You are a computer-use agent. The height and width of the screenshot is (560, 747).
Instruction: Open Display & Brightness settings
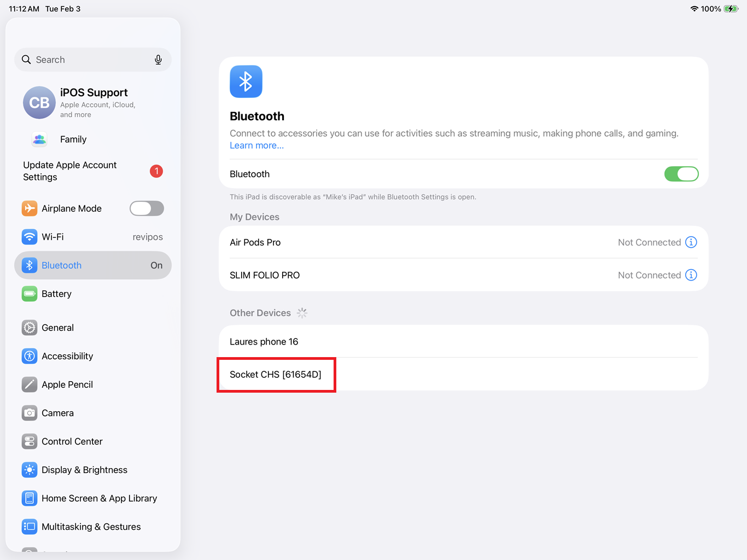point(93,470)
